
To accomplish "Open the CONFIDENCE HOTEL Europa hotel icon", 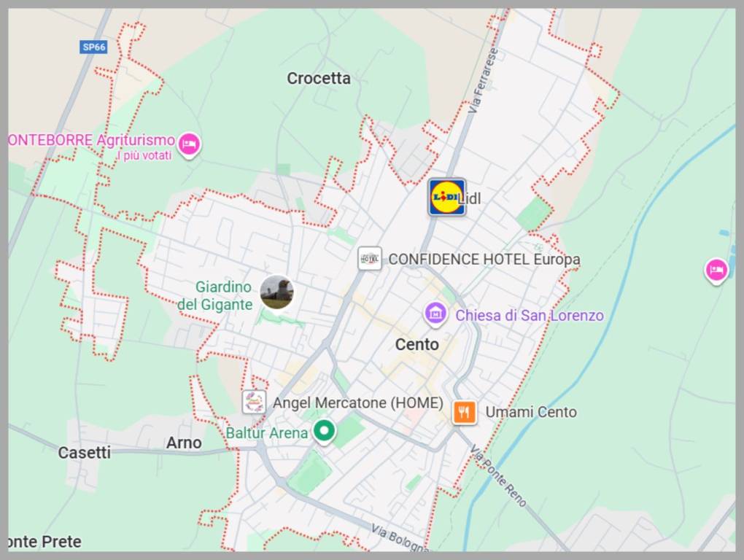I will [370, 259].
